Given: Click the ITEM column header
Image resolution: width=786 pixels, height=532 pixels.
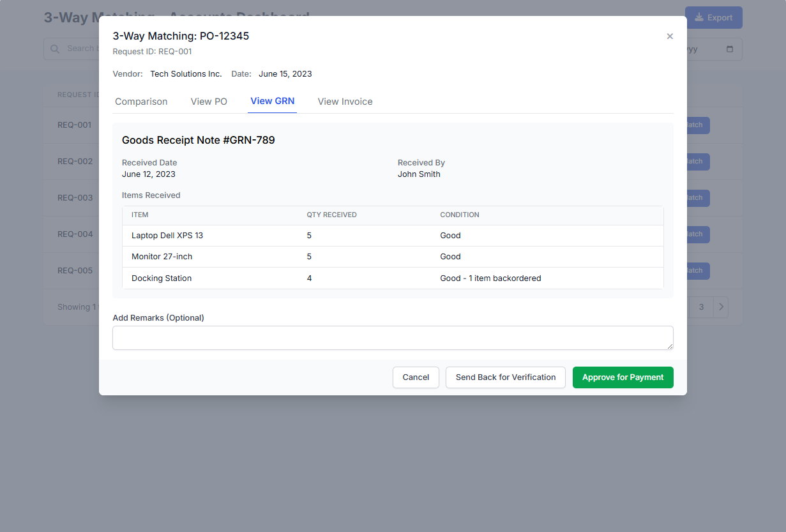Looking at the screenshot, I should (140, 215).
